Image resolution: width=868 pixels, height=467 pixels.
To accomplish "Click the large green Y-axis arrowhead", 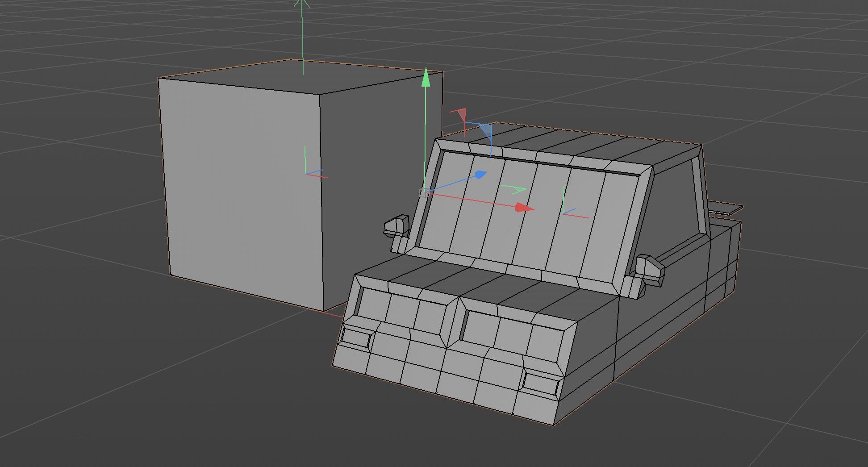I will [x=426, y=78].
